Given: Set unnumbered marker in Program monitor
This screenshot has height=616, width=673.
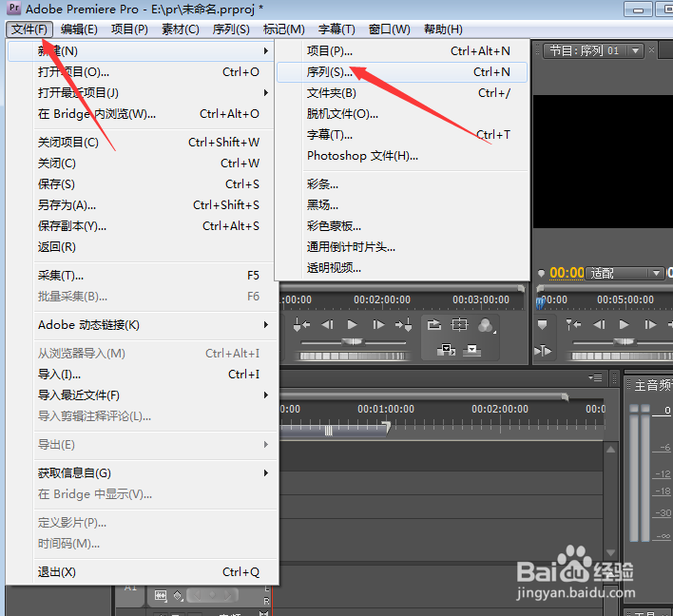Looking at the screenshot, I should click(543, 325).
